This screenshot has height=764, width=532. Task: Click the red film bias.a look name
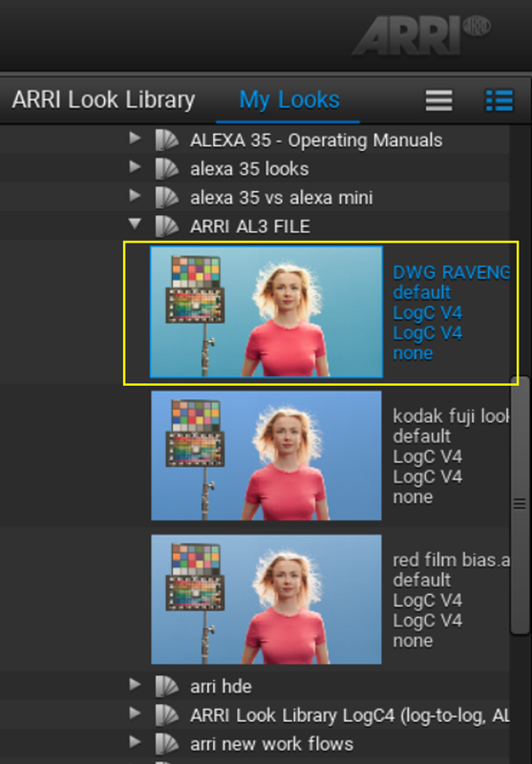[x=451, y=560]
